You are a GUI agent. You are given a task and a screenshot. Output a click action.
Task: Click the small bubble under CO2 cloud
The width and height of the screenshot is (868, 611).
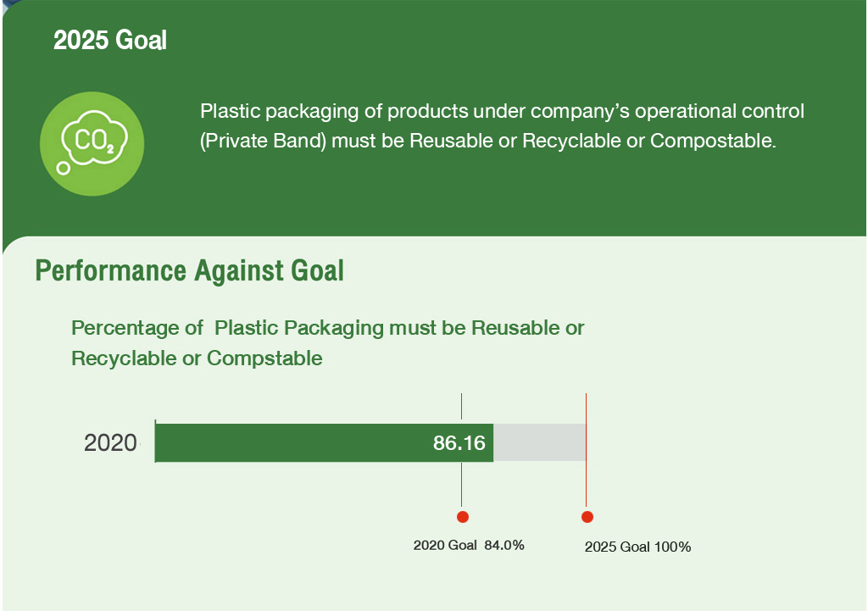pyautogui.click(x=63, y=168)
